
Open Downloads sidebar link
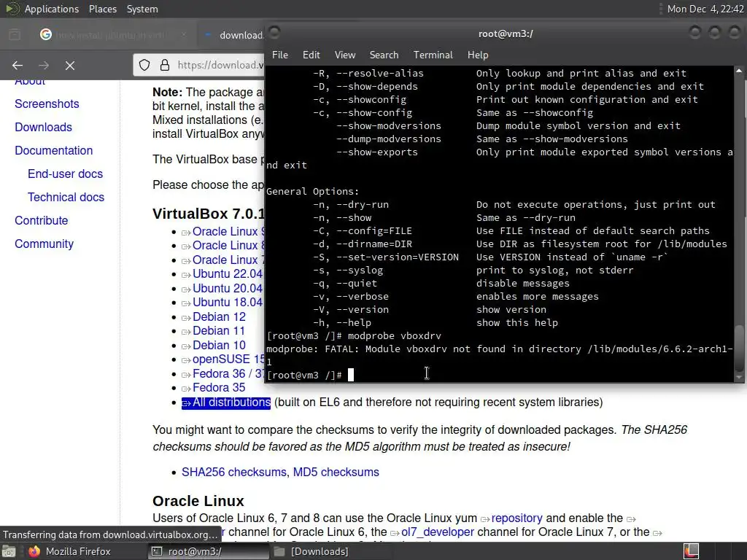click(x=43, y=127)
